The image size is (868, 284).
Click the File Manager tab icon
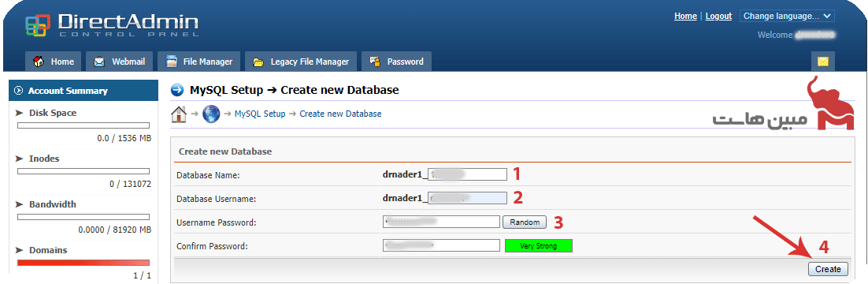tap(172, 62)
